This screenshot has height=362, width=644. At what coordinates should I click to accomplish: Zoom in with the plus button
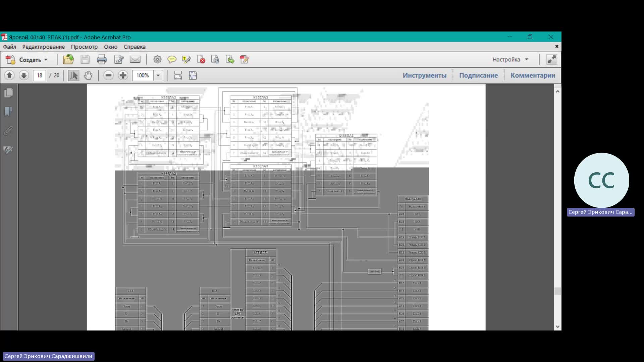coord(123,75)
